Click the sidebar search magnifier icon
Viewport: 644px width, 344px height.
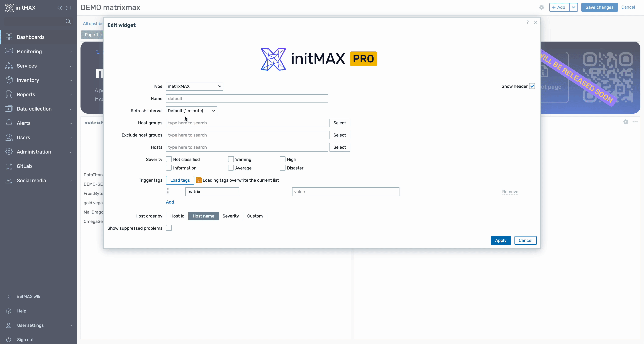click(68, 21)
